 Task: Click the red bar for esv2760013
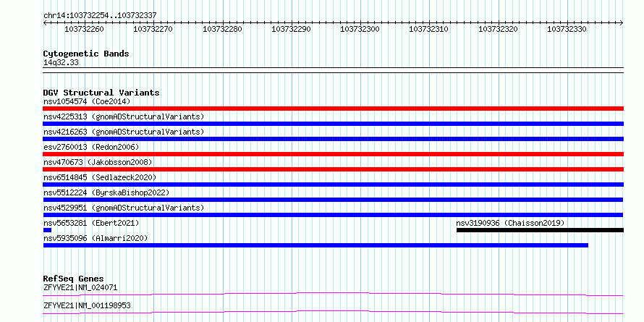click(x=334, y=154)
